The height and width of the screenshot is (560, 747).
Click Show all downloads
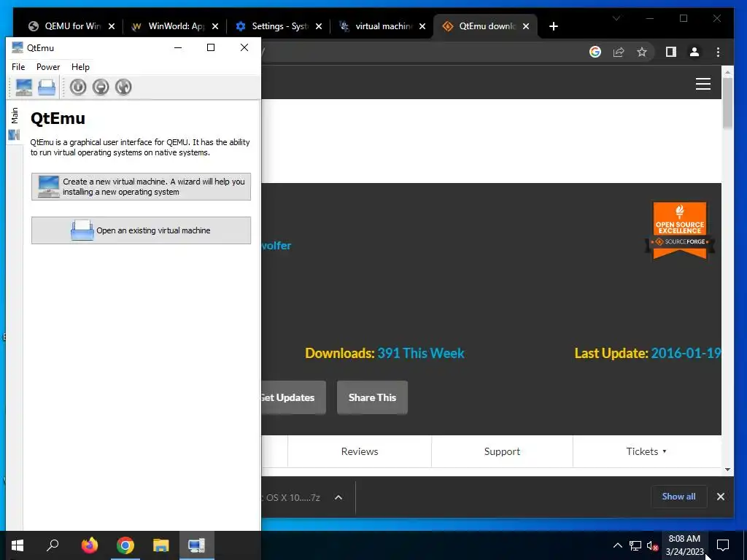pos(678,497)
